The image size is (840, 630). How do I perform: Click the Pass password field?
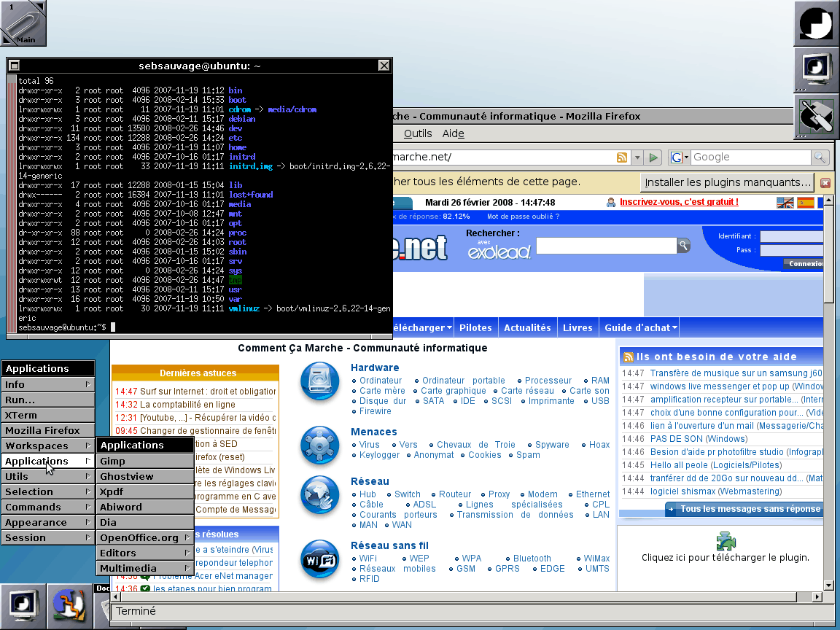(792, 250)
